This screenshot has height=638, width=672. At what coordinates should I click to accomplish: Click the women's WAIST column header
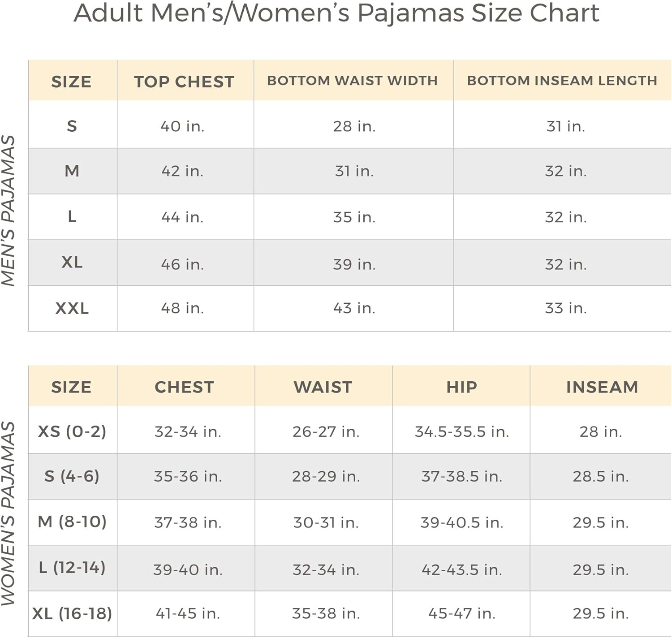tap(323, 387)
